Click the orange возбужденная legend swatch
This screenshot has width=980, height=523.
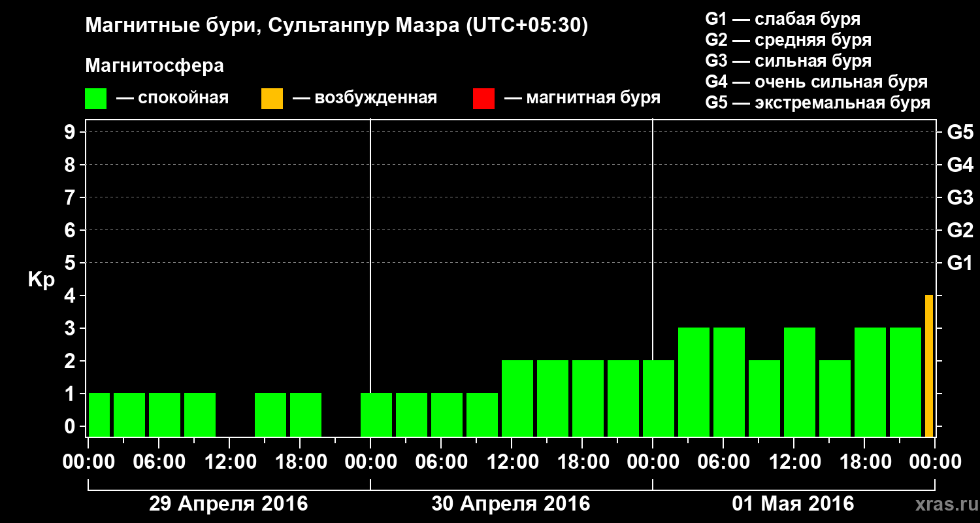272,99
